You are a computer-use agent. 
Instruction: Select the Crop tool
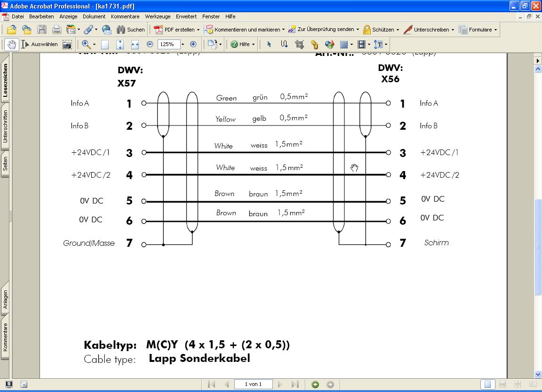(299, 44)
